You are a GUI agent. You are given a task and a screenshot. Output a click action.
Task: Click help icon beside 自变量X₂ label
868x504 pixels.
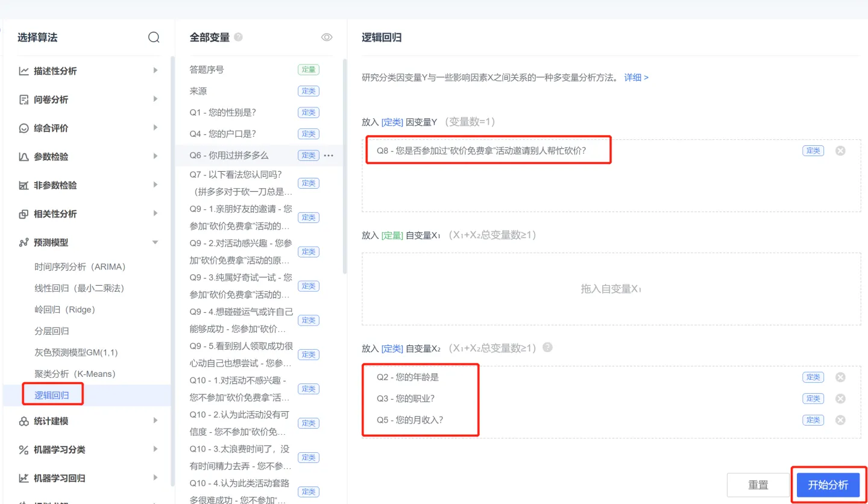547,348
